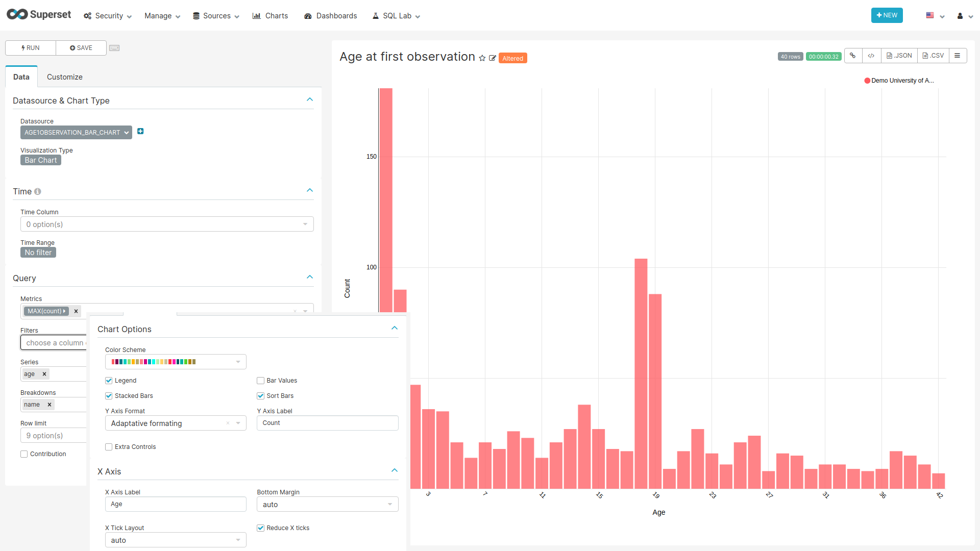Collapse the Query section
Viewport: 980px width, 551px height.
pyautogui.click(x=310, y=277)
